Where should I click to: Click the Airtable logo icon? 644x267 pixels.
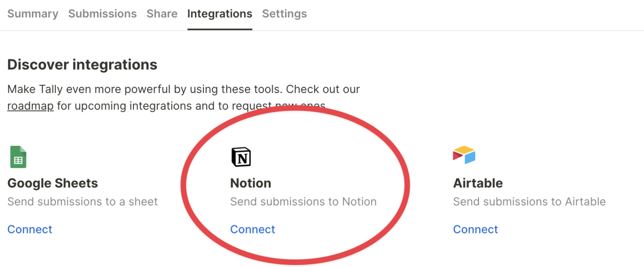(x=464, y=155)
